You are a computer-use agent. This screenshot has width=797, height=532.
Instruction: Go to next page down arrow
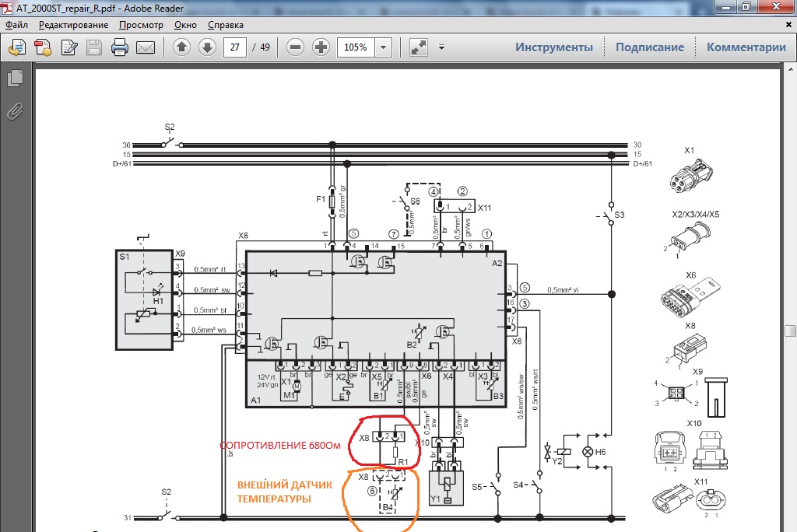tap(207, 47)
